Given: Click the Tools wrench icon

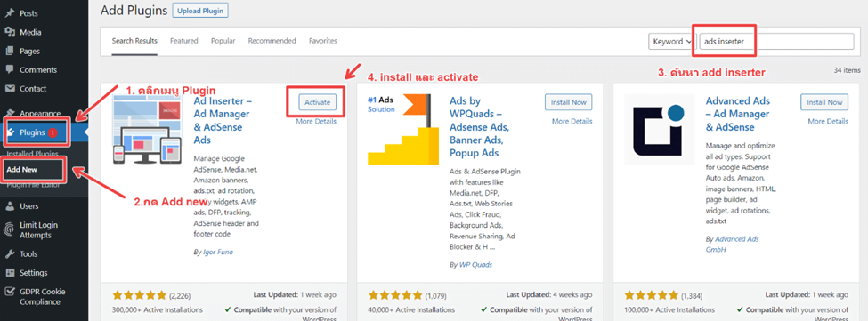Looking at the screenshot, I should point(10,253).
